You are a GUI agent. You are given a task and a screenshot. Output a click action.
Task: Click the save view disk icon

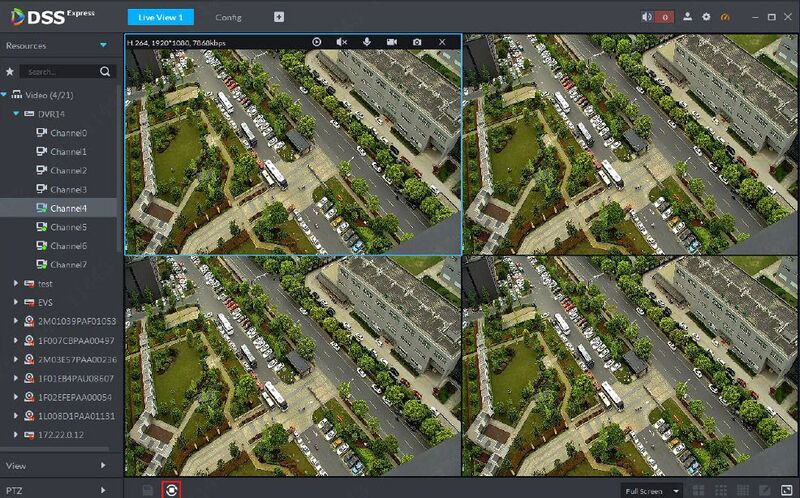(x=147, y=490)
